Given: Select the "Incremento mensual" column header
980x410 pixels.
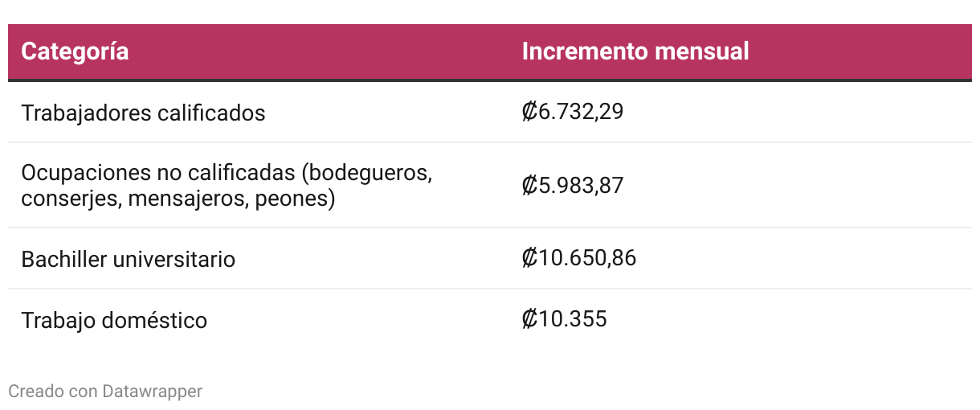Looking at the screenshot, I should tap(635, 51).
